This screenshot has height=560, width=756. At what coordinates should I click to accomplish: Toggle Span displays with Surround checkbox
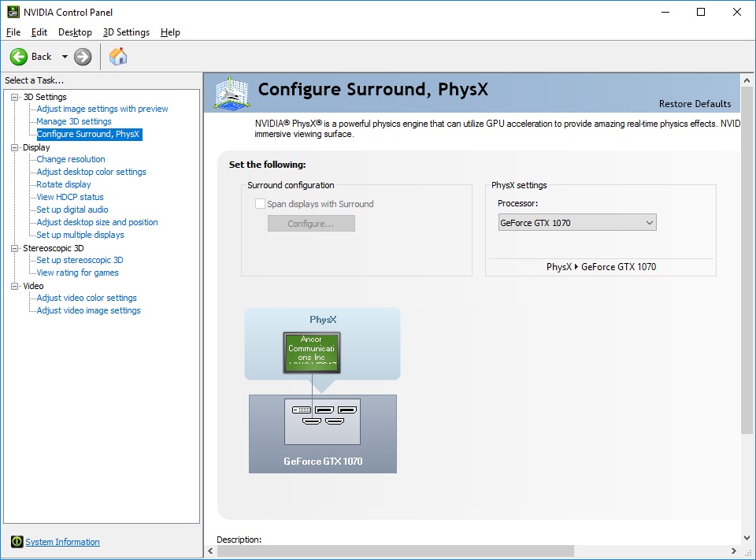(260, 204)
